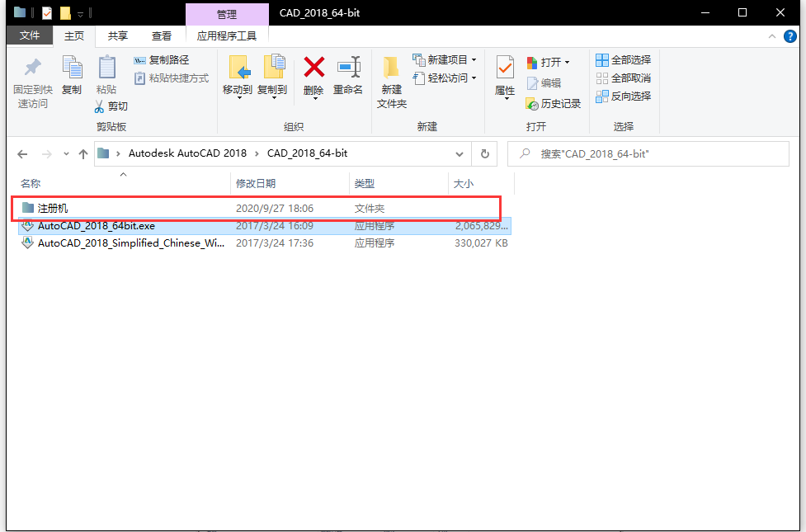Click Select All (全部选择) button
Screen dimensions: 806x532
click(x=623, y=60)
